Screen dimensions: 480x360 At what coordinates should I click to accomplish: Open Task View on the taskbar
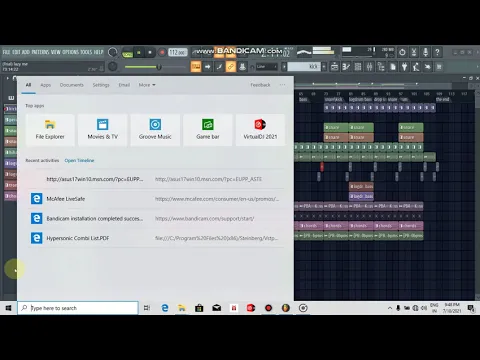[x=147, y=308]
